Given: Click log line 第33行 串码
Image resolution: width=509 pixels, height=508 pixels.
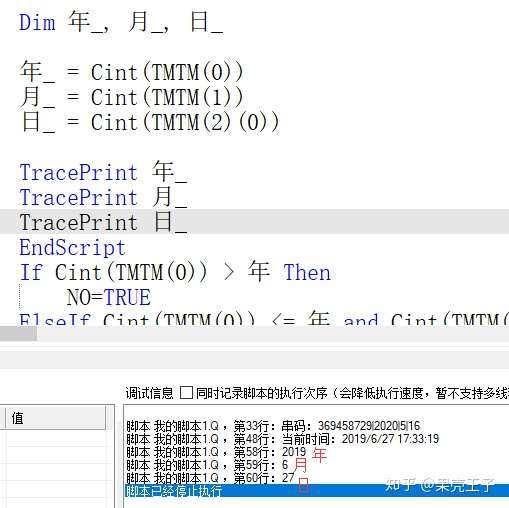Looking at the screenshot, I should (273, 426).
